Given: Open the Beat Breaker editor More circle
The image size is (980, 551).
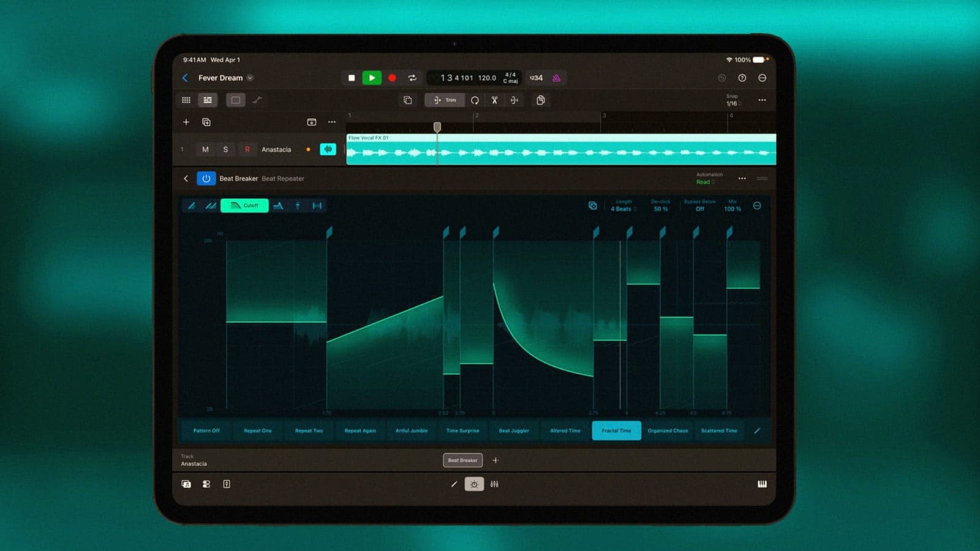Looking at the screenshot, I should tap(757, 206).
